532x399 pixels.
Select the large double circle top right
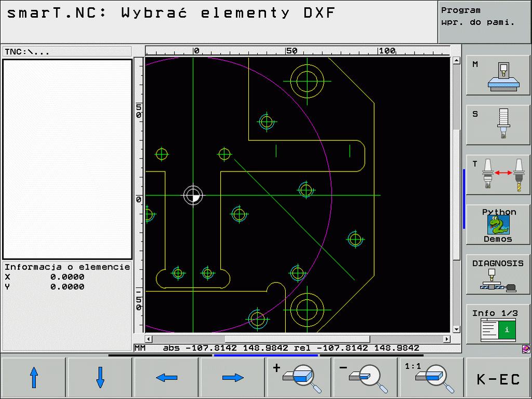click(x=307, y=82)
